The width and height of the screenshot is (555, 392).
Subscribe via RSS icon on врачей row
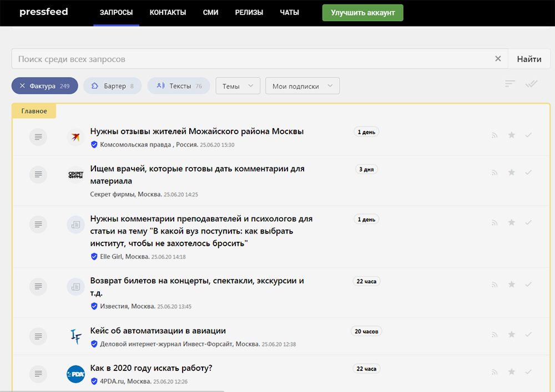(x=495, y=172)
